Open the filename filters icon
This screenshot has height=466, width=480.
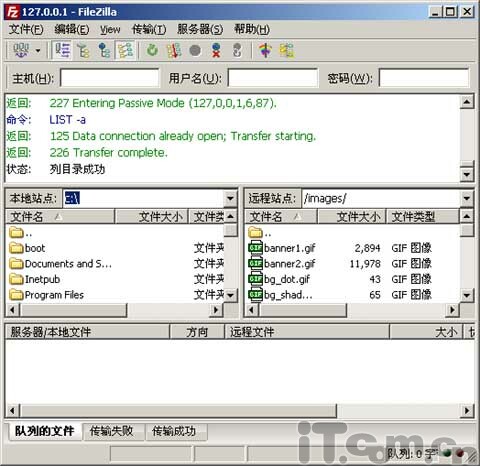coord(266,51)
